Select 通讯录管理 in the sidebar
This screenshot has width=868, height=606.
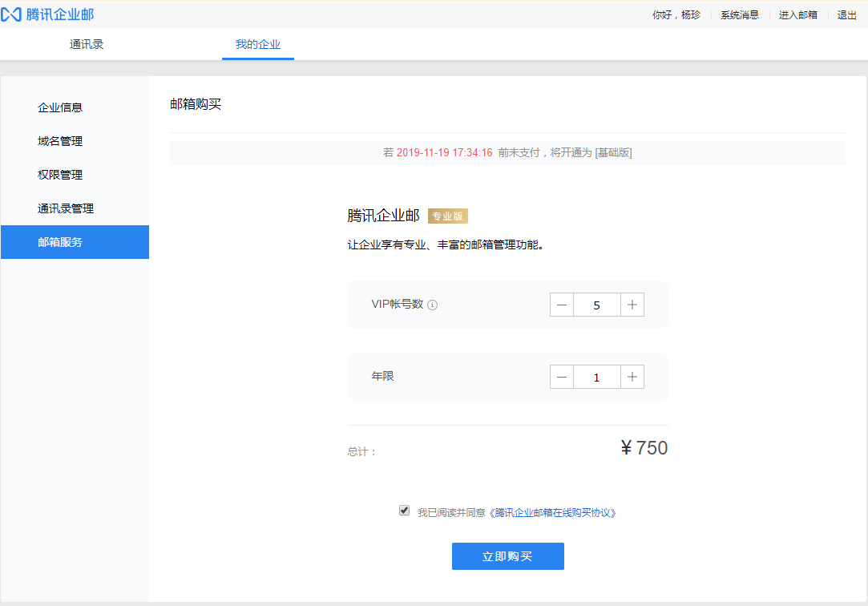tap(75, 208)
